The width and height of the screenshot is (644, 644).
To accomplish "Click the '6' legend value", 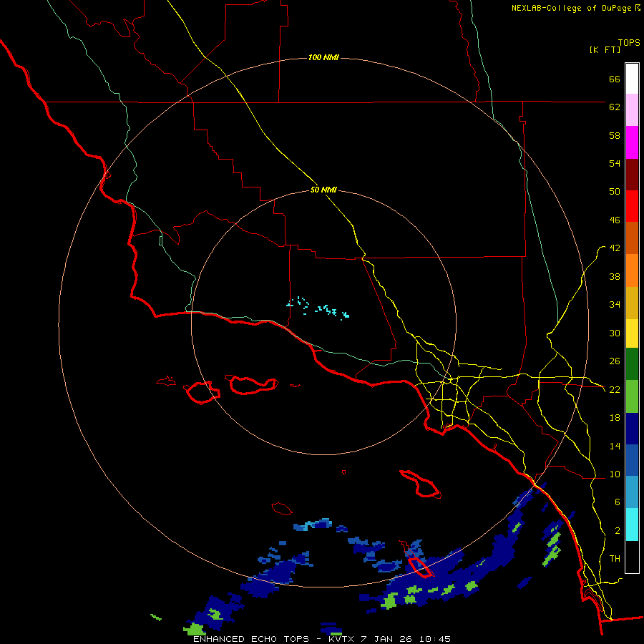I will tap(618, 502).
